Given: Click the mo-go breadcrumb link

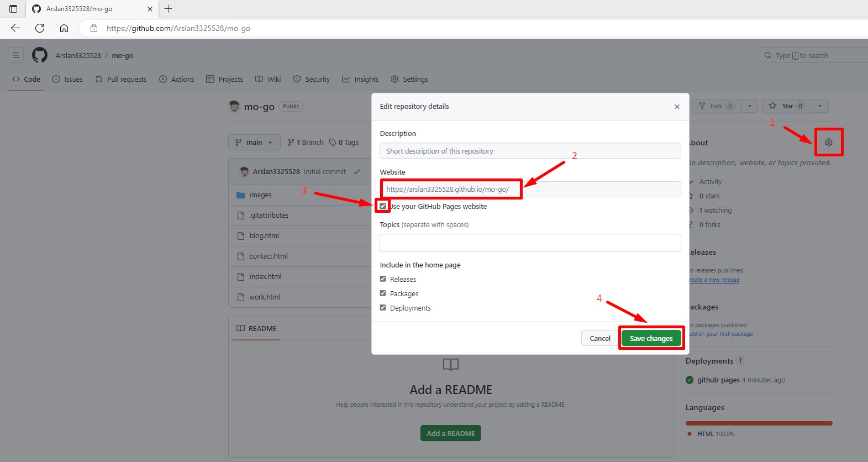Looking at the screenshot, I should point(123,55).
